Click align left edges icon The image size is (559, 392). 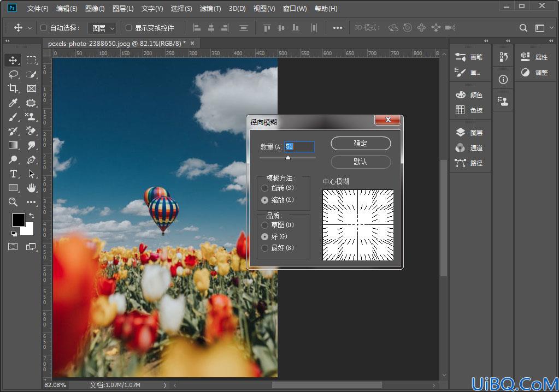pos(196,28)
